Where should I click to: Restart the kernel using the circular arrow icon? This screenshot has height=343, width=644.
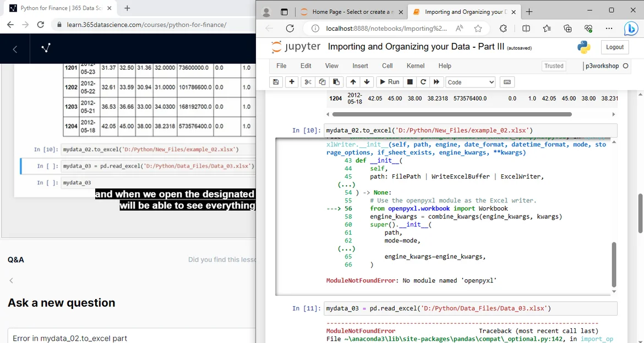[x=423, y=82]
